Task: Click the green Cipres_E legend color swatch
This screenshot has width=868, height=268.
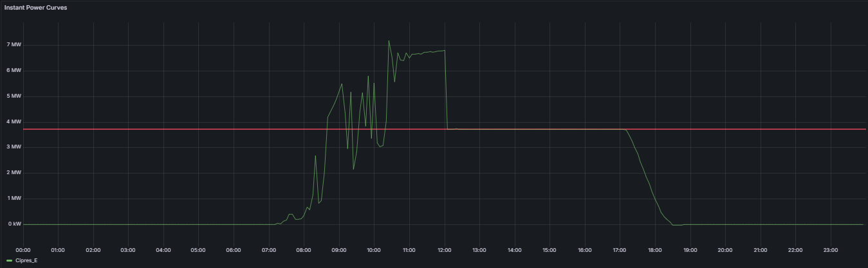Action: (9, 260)
